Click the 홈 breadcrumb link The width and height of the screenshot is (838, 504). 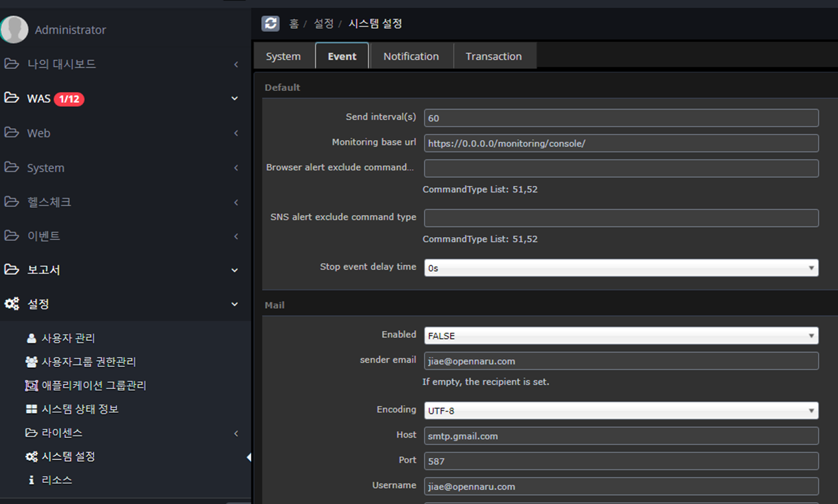click(x=294, y=24)
